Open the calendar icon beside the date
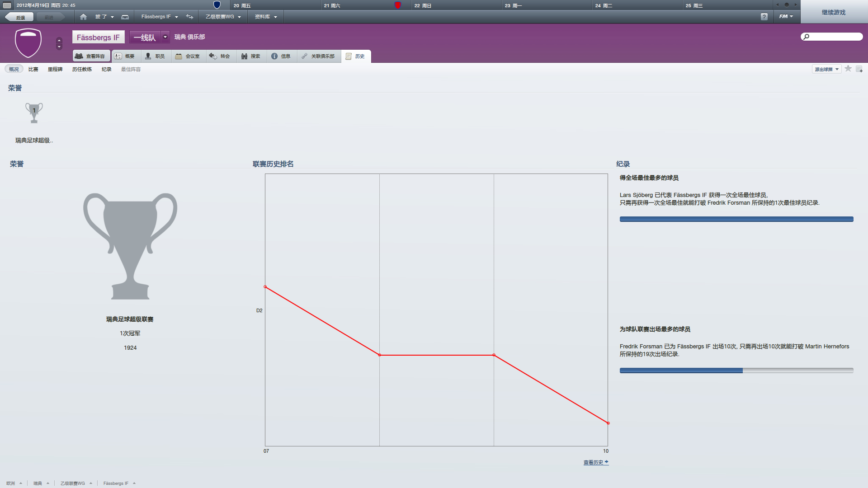The width and height of the screenshot is (868, 488). pyautogui.click(x=7, y=5)
